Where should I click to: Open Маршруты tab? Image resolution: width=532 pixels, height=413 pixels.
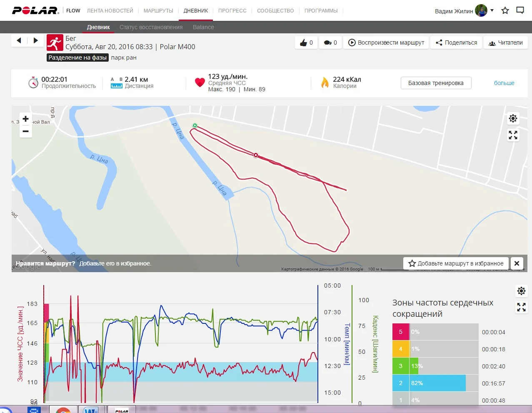point(158,10)
